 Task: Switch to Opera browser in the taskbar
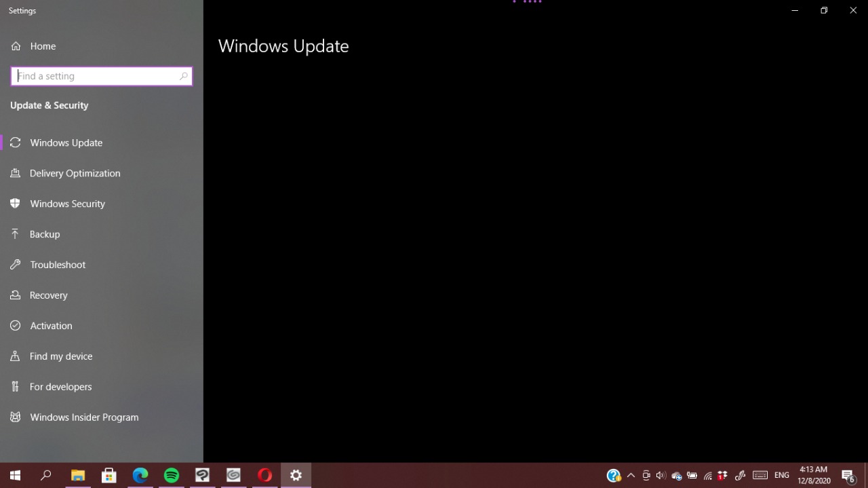tap(265, 475)
